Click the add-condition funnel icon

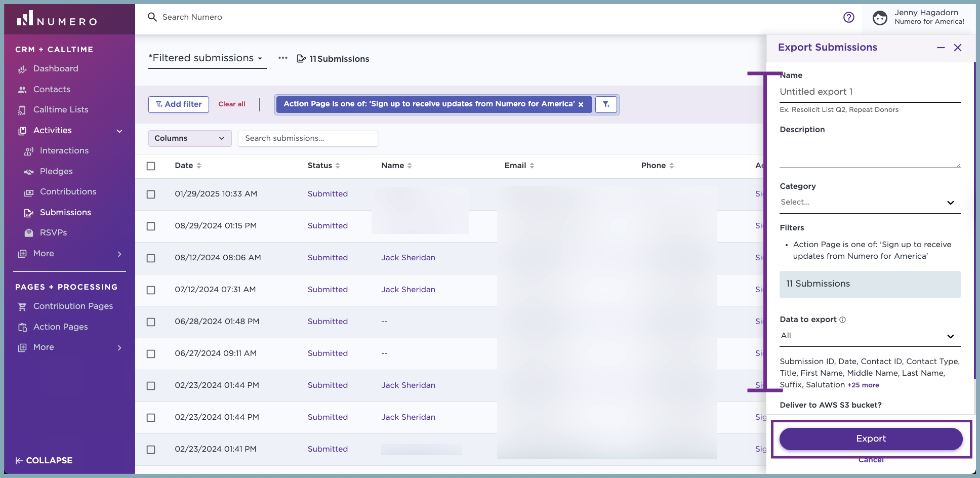point(606,104)
